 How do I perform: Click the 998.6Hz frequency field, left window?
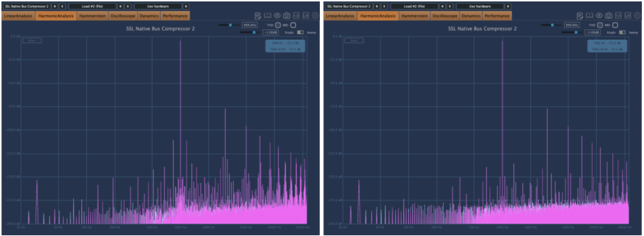point(250,25)
